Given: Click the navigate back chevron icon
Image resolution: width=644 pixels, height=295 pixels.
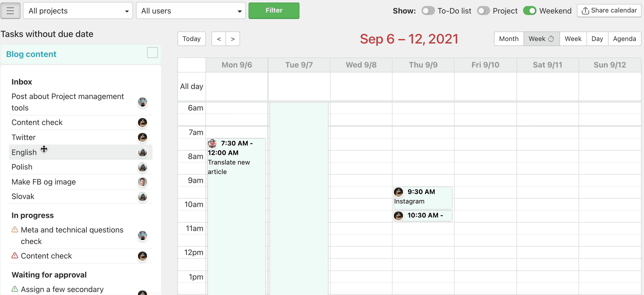Looking at the screenshot, I should pyautogui.click(x=219, y=38).
